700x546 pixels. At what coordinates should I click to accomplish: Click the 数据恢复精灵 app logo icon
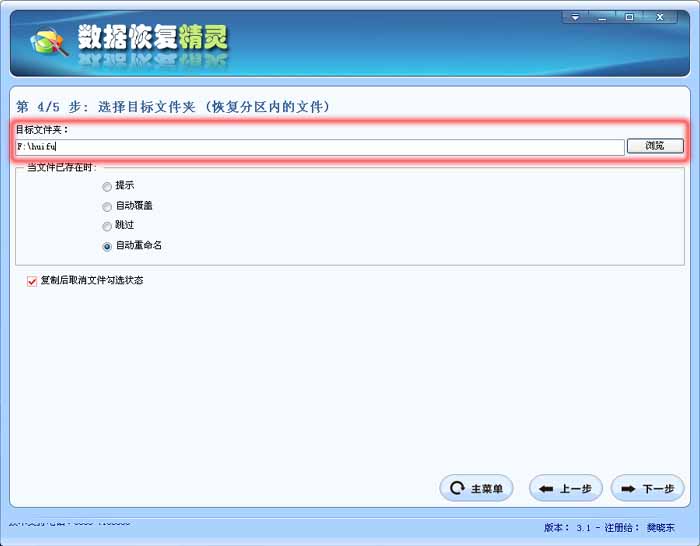[x=48, y=41]
